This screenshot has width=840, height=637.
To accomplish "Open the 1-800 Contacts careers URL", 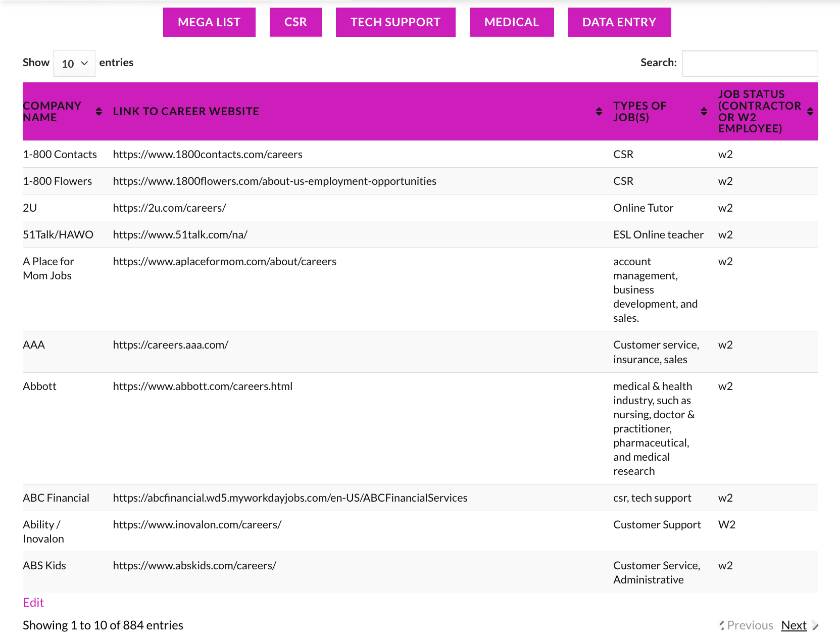I will pyautogui.click(x=208, y=155).
